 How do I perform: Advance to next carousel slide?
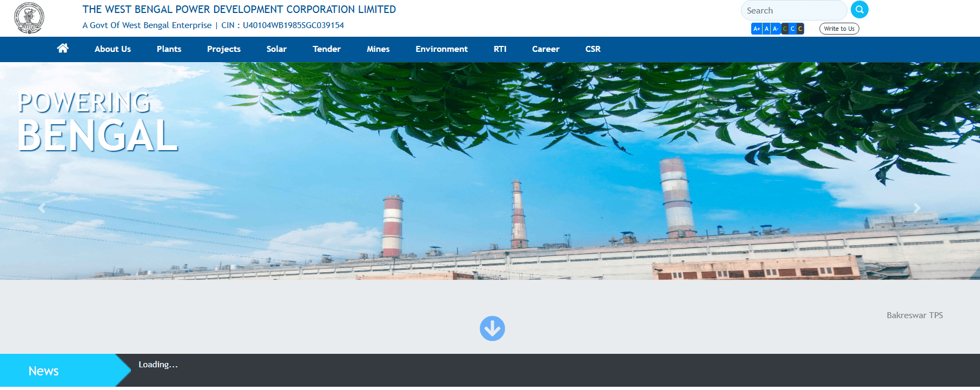tap(916, 208)
